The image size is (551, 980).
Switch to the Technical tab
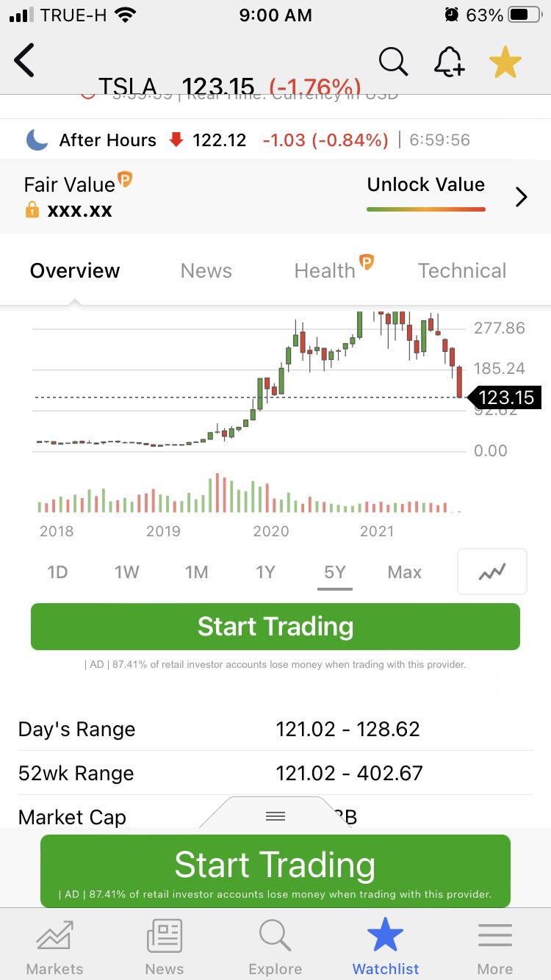(x=462, y=270)
